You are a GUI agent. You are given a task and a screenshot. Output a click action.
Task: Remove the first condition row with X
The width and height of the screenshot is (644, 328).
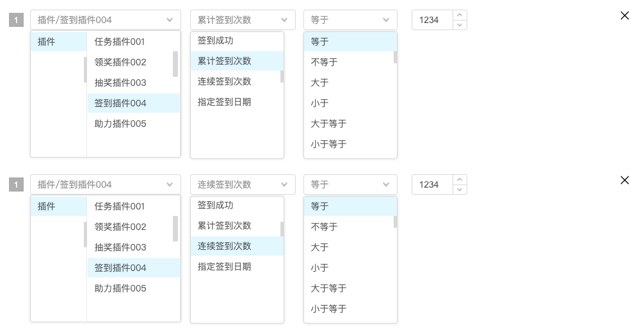[x=624, y=15]
